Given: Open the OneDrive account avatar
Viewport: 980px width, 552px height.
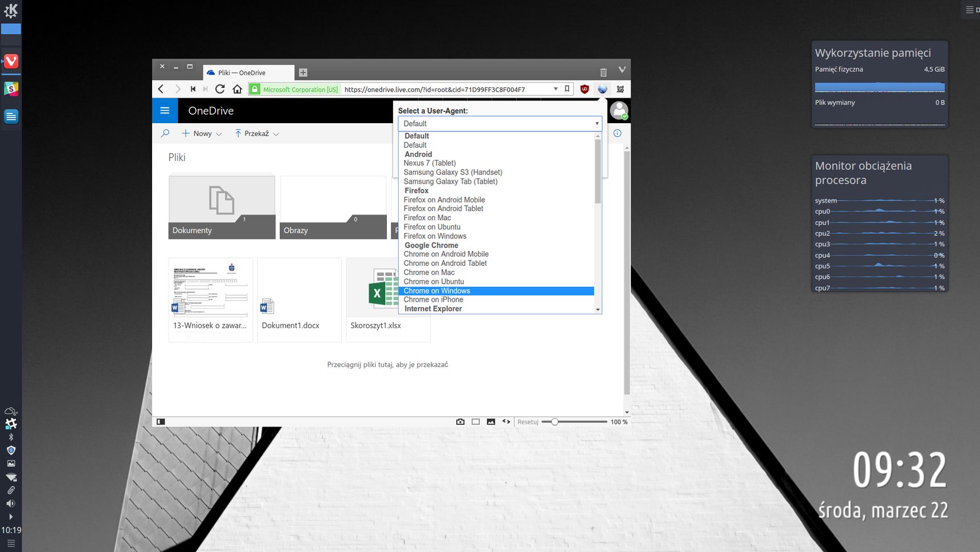Looking at the screenshot, I should point(619,110).
